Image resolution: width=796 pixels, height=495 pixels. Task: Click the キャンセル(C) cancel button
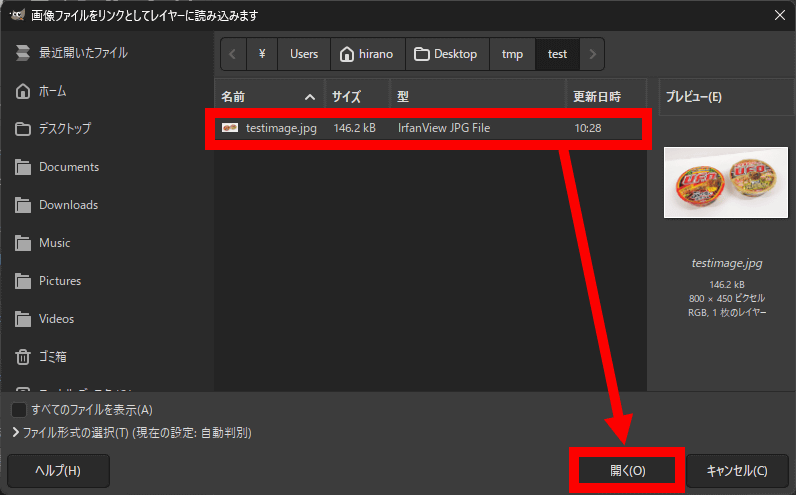point(737,471)
